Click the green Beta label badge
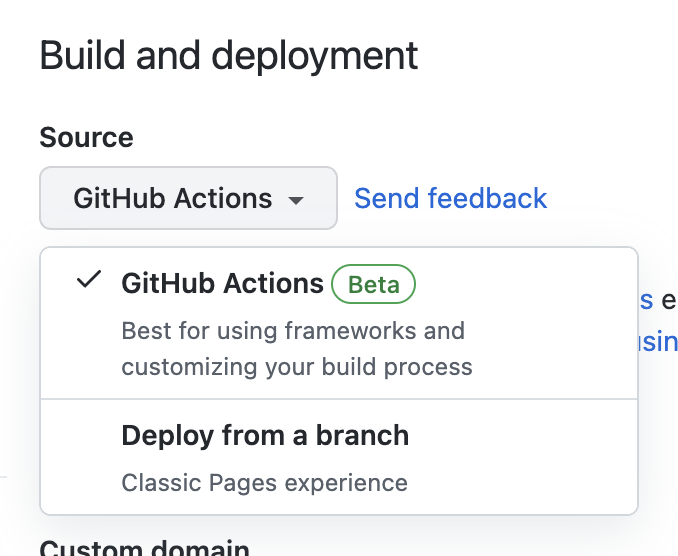Image resolution: width=678 pixels, height=556 pixels. [x=373, y=284]
